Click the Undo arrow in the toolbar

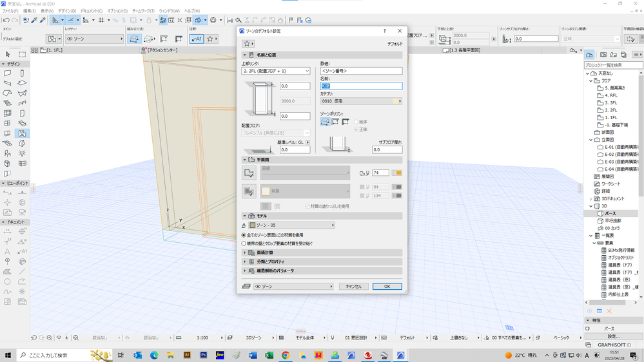tap(6, 20)
